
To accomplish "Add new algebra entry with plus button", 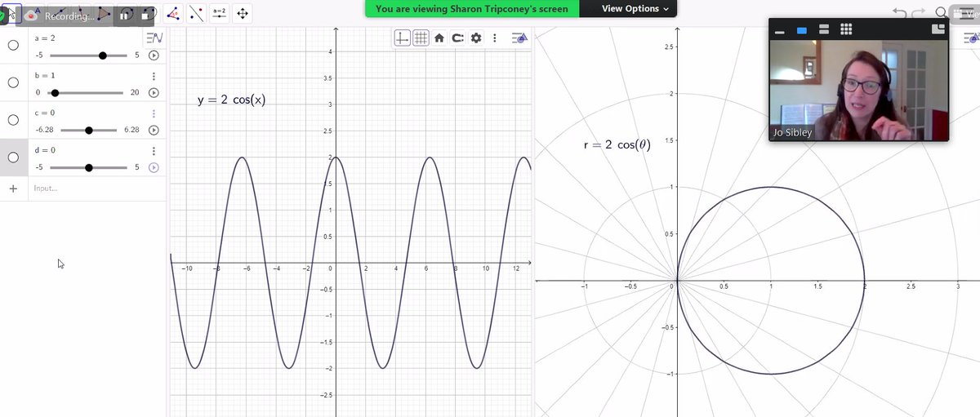I will 13,189.
